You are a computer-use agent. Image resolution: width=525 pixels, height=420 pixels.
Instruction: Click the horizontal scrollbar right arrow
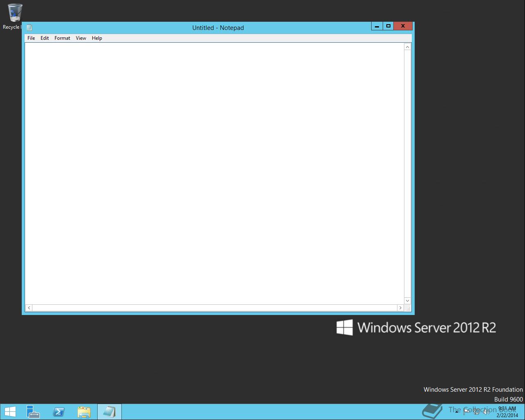(x=400, y=308)
